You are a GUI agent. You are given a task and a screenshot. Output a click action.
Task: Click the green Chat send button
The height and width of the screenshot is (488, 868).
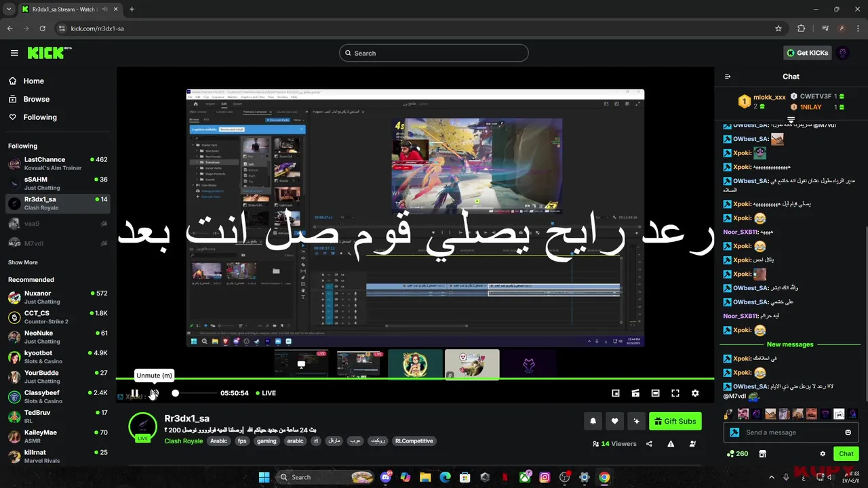pyautogui.click(x=846, y=454)
